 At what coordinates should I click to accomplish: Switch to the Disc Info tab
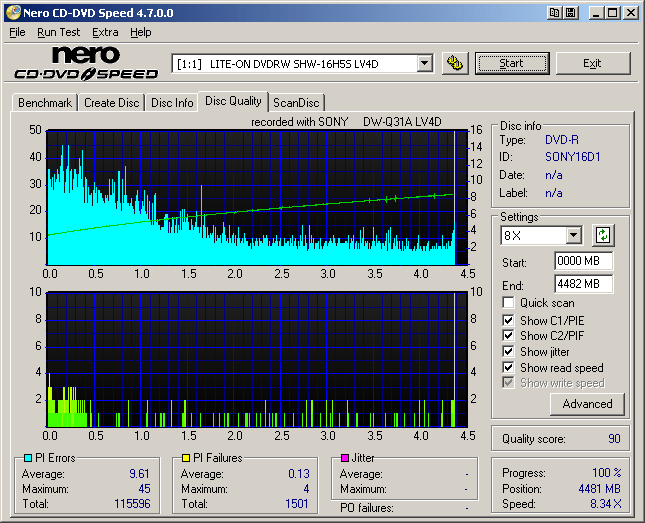(x=172, y=102)
